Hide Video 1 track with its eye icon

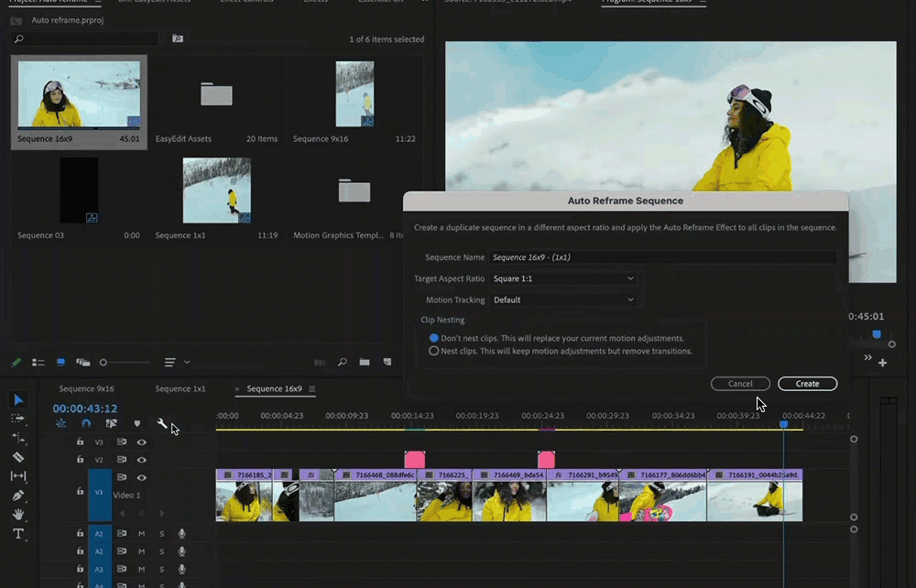point(141,478)
